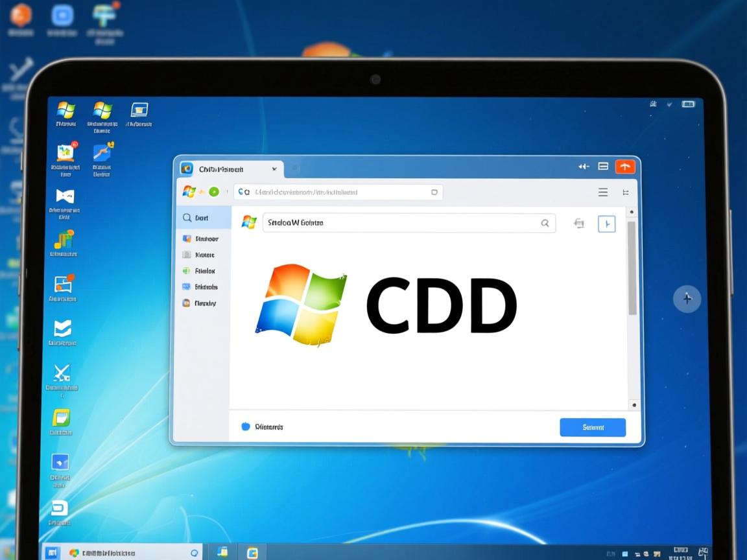Click the hamburger menu icon in the window toolbar
This screenshot has width=747, height=560.
point(603,192)
